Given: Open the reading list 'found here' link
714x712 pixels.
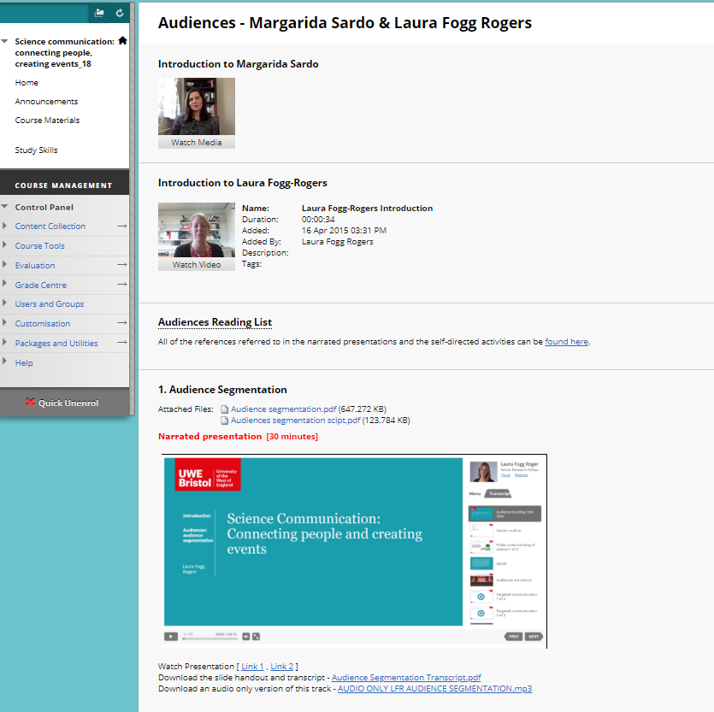Looking at the screenshot, I should click(x=566, y=342).
